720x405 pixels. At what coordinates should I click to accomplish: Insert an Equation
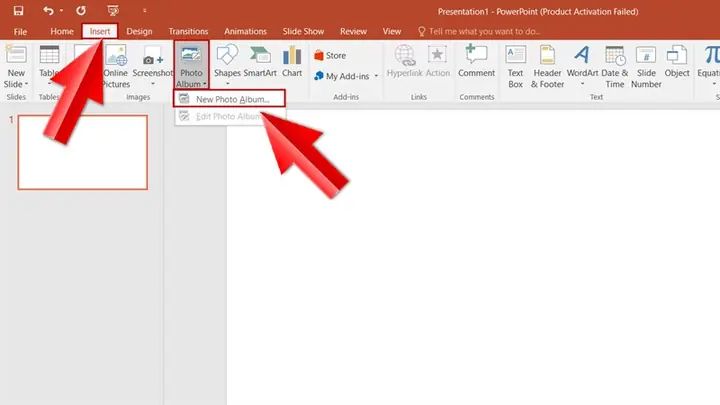[710, 61]
